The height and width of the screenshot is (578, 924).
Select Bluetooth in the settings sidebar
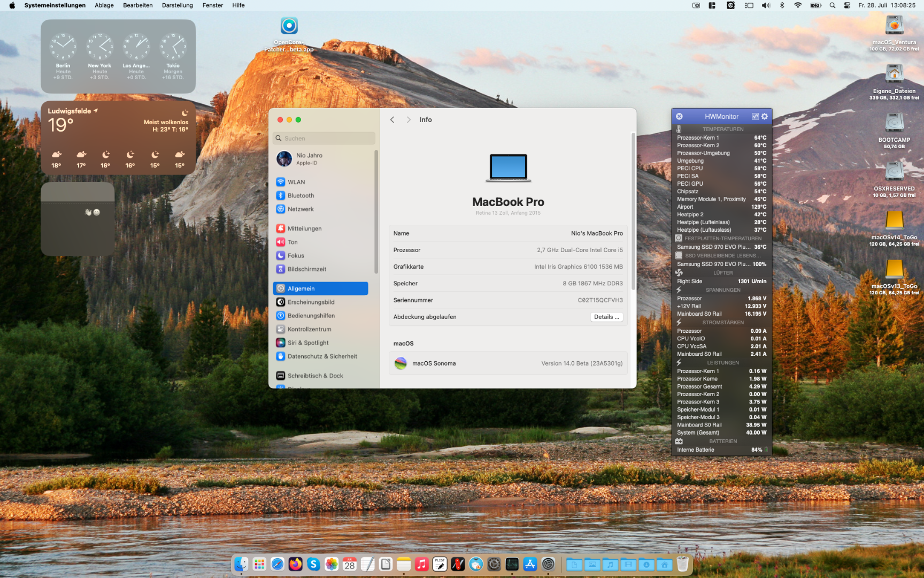click(301, 195)
